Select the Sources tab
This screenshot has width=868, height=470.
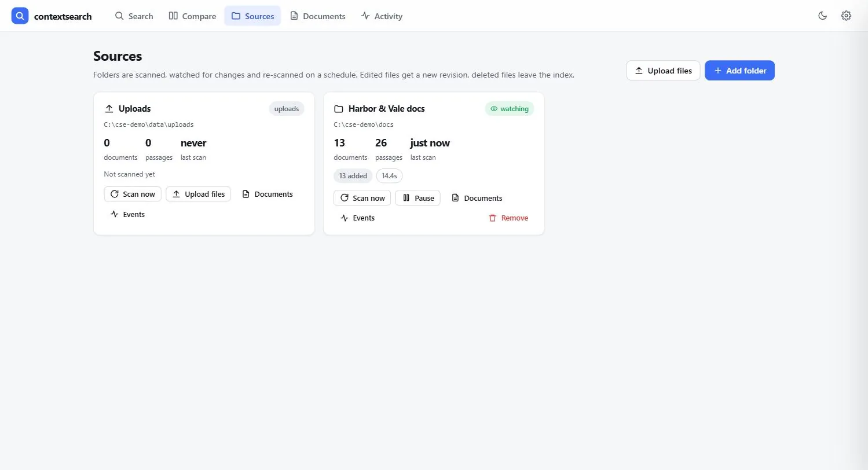point(252,16)
